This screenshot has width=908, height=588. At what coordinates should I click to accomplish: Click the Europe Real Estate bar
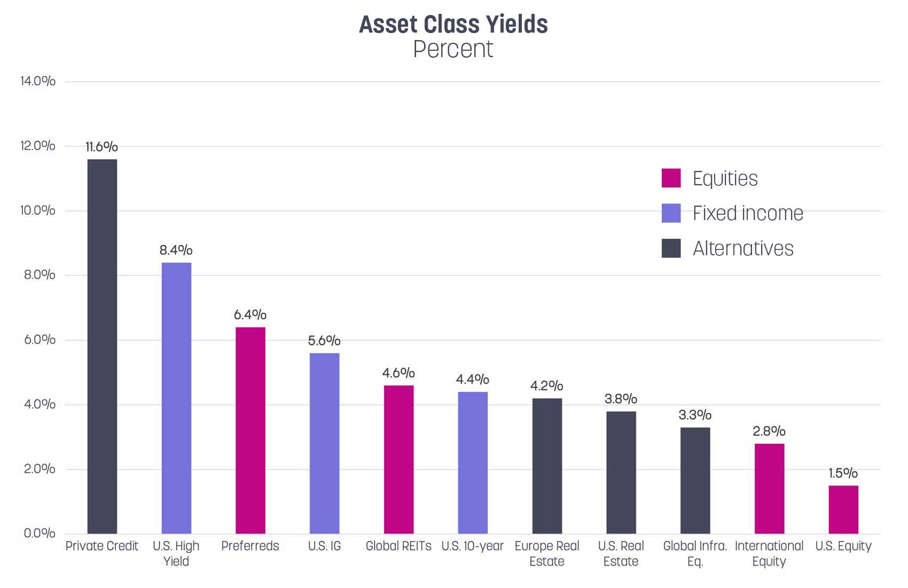click(547, 466)
